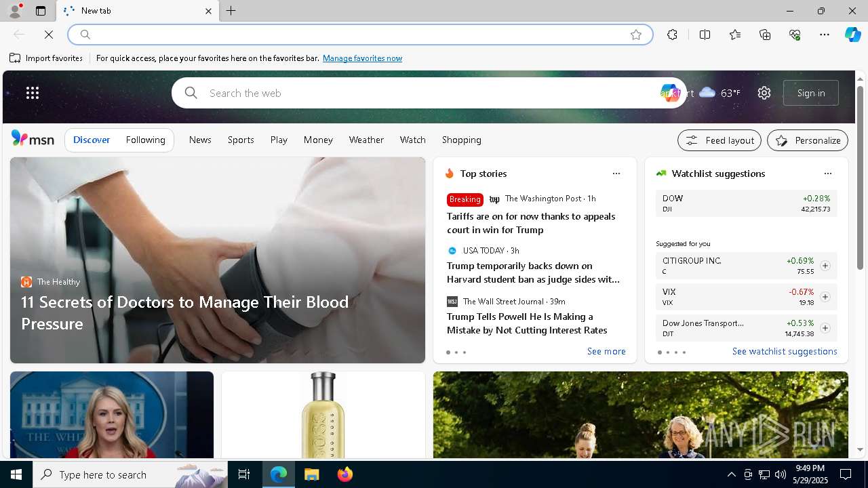868x488 pixels.
Task: Open the White House briefing video card
Action: tap(112, 415)
